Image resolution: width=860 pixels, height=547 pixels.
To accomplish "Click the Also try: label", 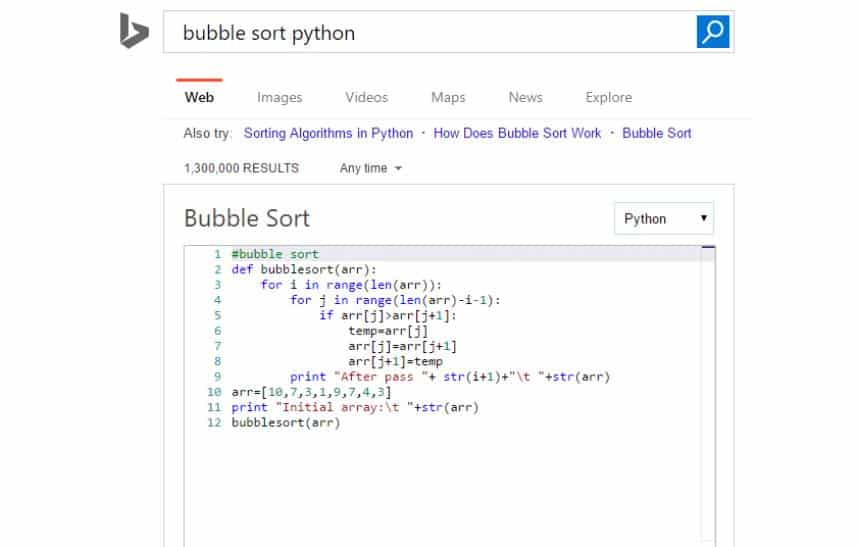I will (207, 133).
